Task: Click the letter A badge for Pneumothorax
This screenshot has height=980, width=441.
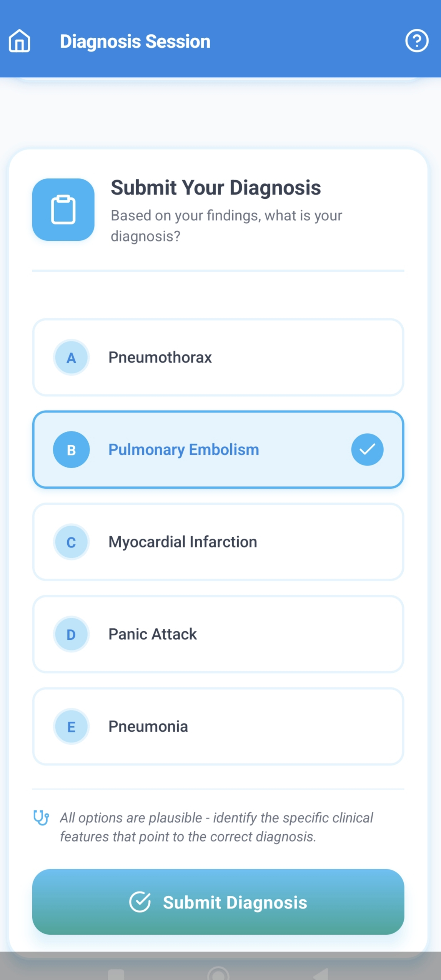Action: pos(71,358)
